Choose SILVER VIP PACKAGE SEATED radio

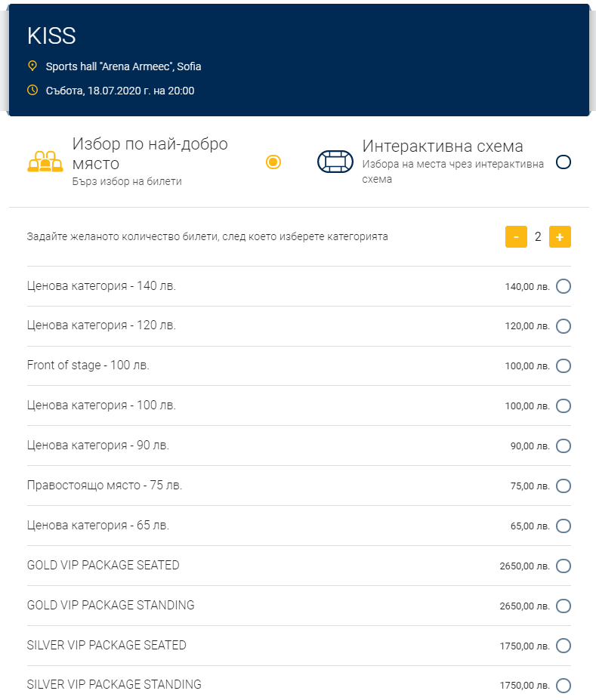[x=564, y=646]
